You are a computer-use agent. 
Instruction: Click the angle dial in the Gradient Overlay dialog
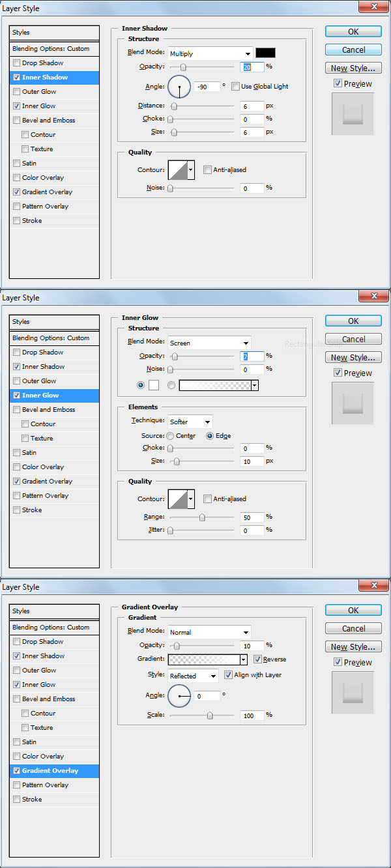tap(179, 697)
